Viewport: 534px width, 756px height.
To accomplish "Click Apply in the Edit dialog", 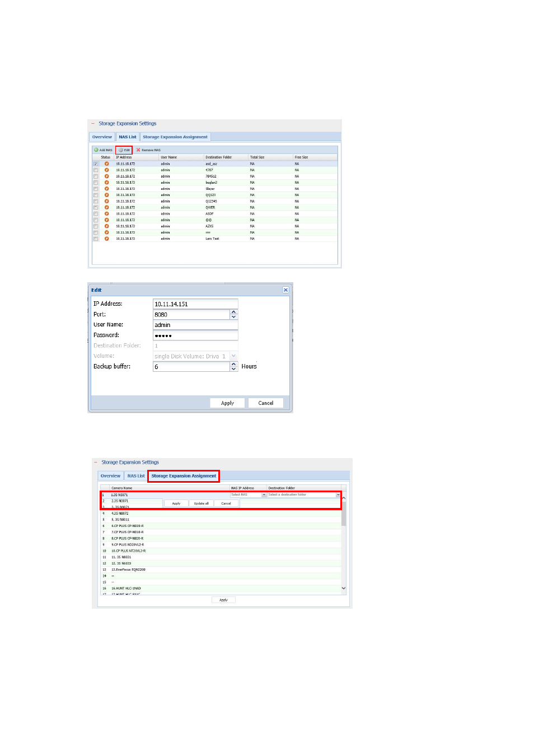I will coord(227,403).
